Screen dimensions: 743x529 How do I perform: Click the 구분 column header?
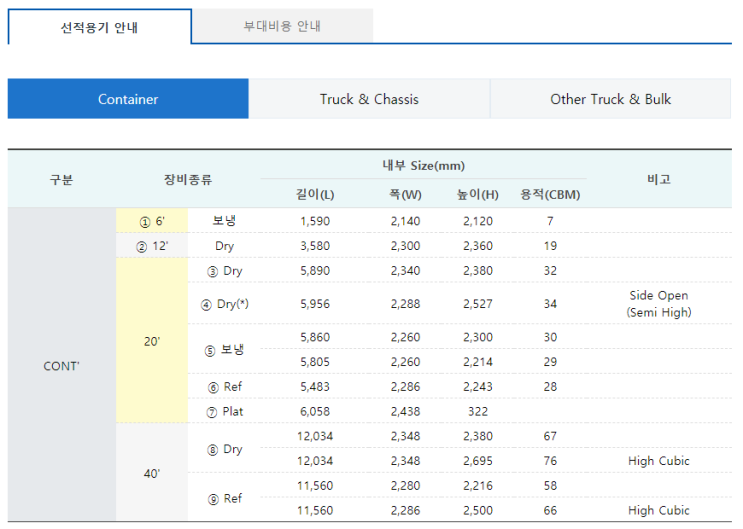click(x=62, y=179)
